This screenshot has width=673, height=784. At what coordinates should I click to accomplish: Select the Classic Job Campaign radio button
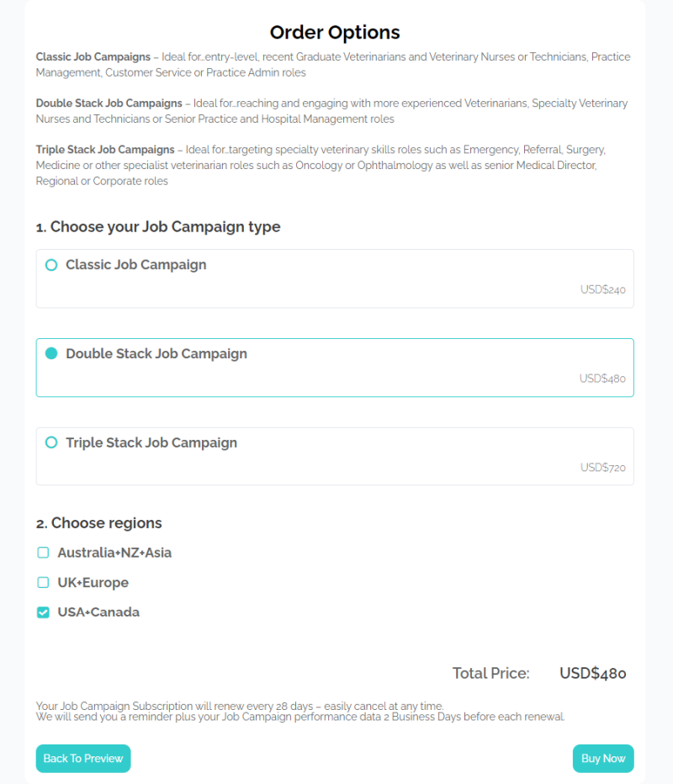coord(51,265)
